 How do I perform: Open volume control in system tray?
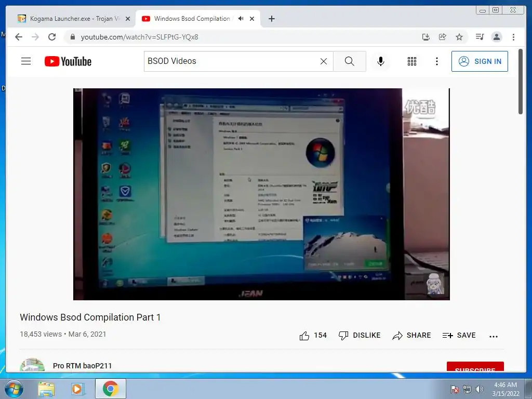(x=479, y=389)
